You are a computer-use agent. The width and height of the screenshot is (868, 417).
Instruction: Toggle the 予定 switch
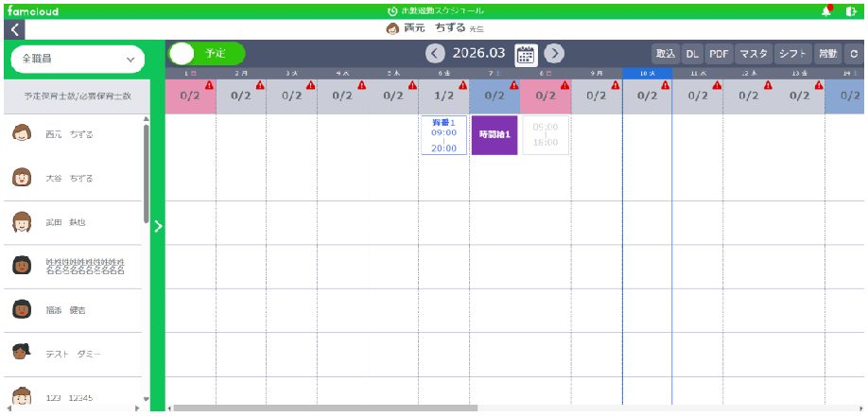[207, 54]
